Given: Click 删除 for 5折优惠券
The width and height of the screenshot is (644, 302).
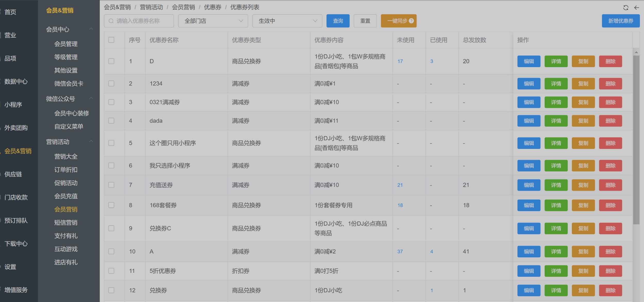Looking at the screenshot, I should [610, 271].
